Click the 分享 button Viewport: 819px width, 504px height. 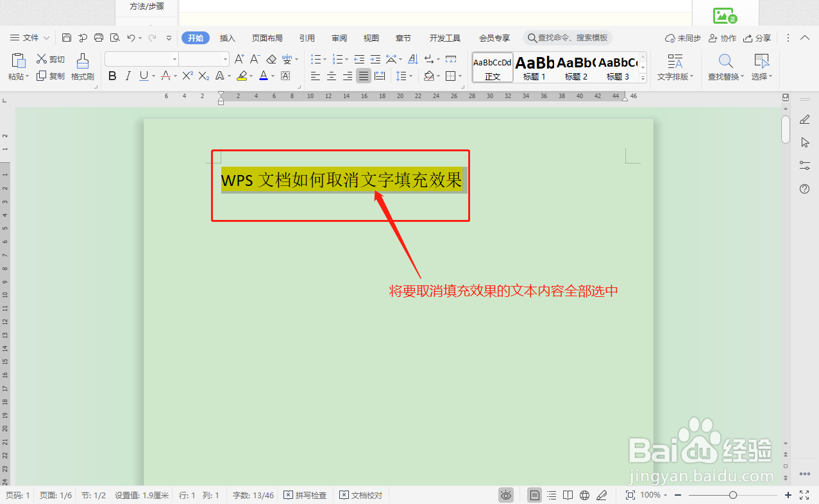point(757,38)
